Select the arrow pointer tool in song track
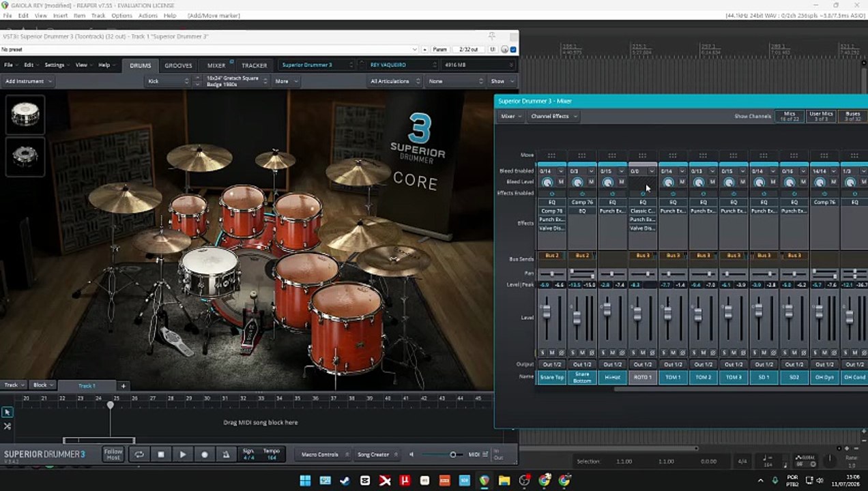 [x=7, y=412]
